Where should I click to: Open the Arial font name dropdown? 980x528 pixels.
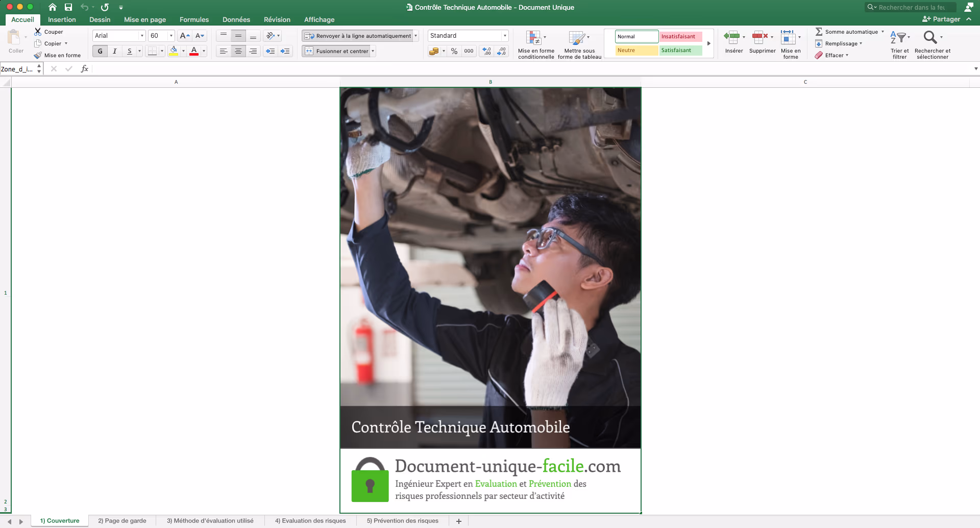(x=142, y=36)
